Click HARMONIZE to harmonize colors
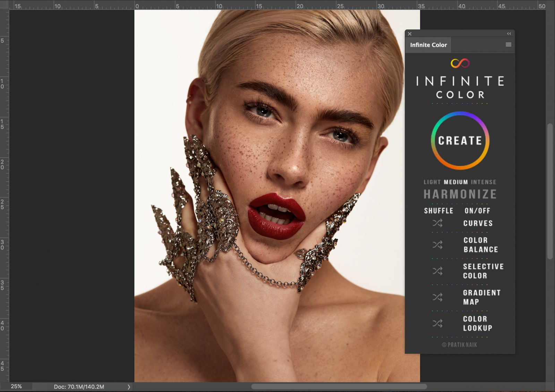This screenshot has height=392, width=555. tap(460, 194)
